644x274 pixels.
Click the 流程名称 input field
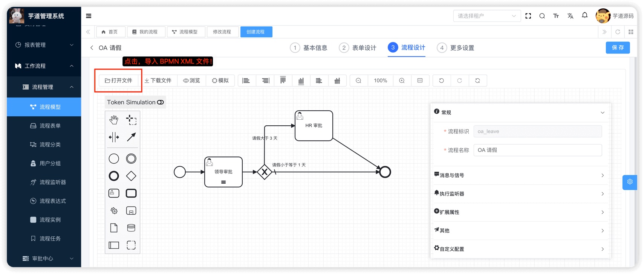(537, 150)
